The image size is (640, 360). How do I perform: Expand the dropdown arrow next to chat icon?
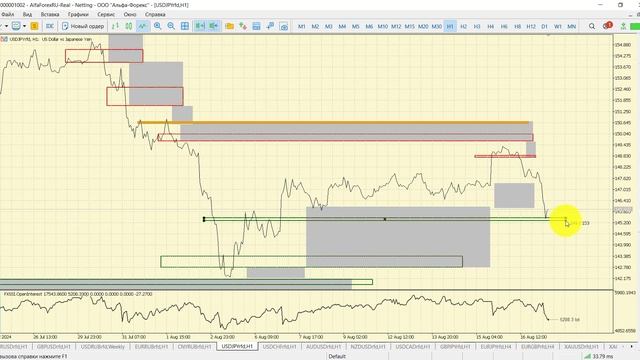(x=24, y=26)
